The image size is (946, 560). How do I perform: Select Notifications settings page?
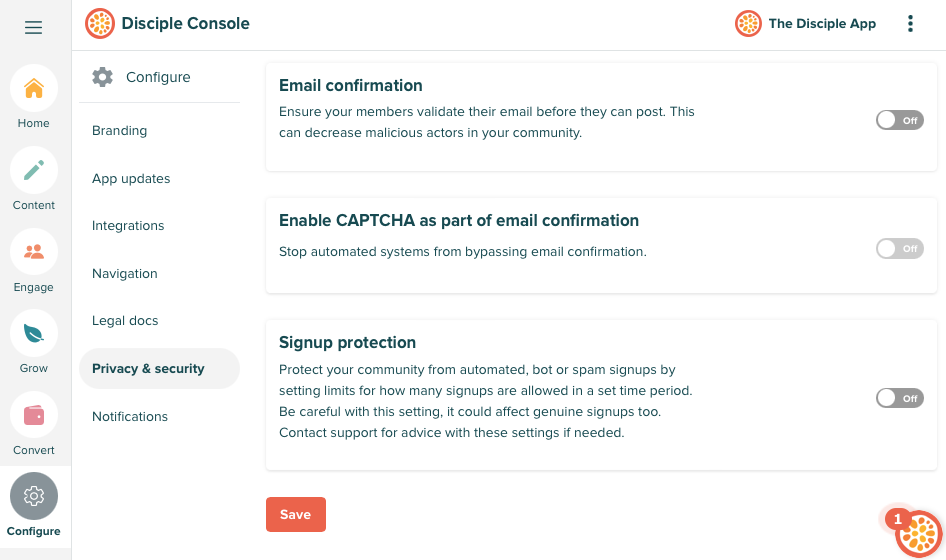click(x=130, y=417)
